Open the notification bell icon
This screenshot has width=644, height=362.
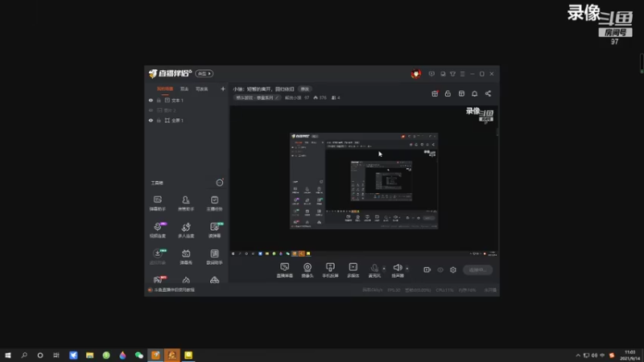click(474, 93)
